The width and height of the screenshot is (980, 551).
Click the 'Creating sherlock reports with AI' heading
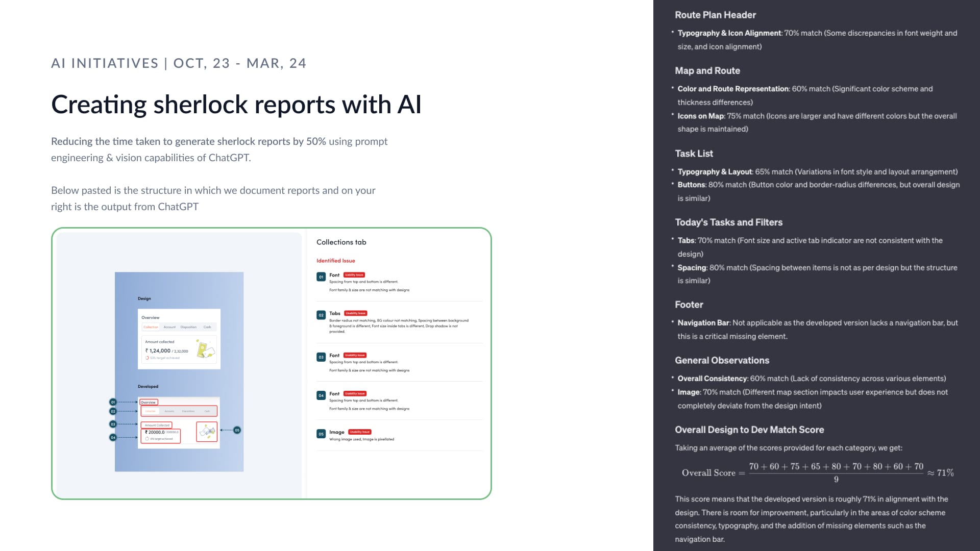[x=236, y=105]
